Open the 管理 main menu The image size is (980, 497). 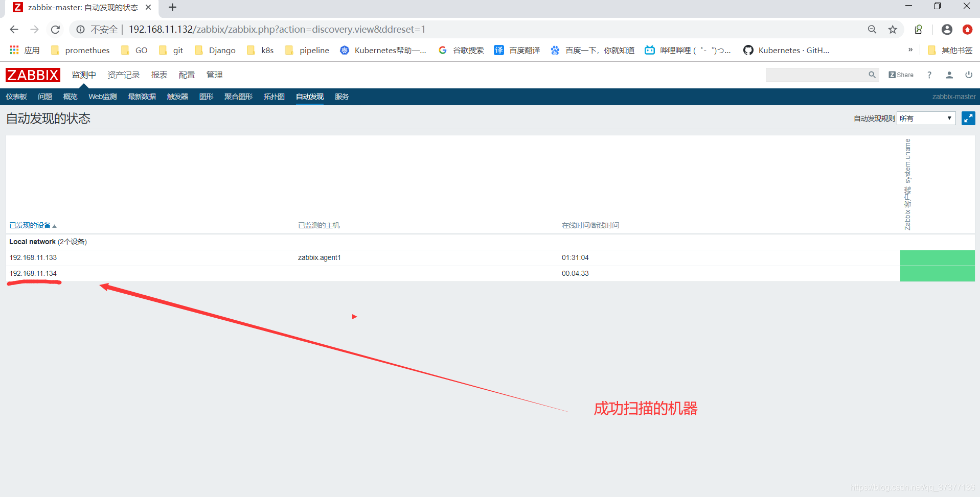click(214, 75)
